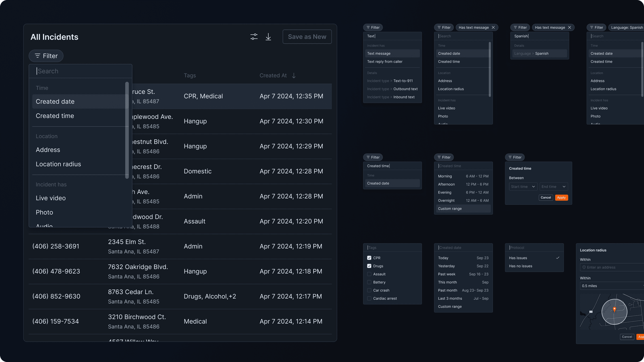644x362 pixels.
Task: Choose Custom range in Created time list
Action: tap(449, 209)
